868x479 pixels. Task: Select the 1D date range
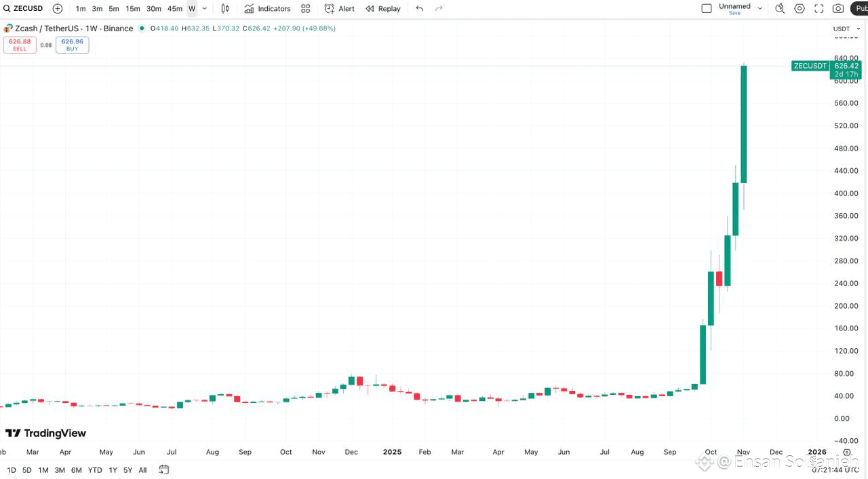pyautogui.click(x=12, y=470)
